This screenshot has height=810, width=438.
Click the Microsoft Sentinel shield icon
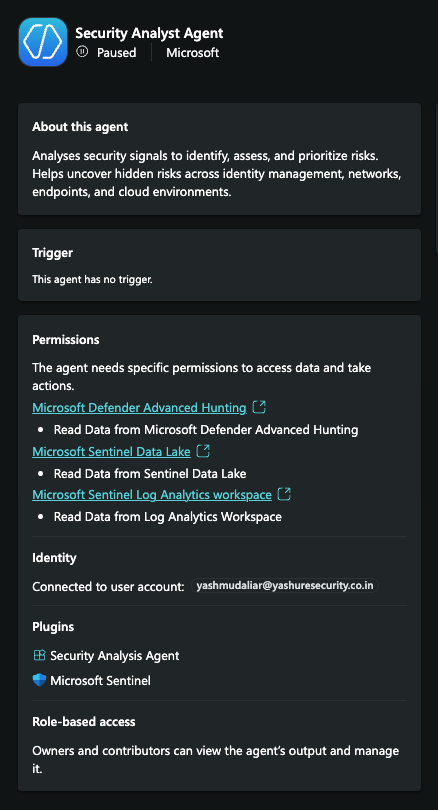(39, 680)
